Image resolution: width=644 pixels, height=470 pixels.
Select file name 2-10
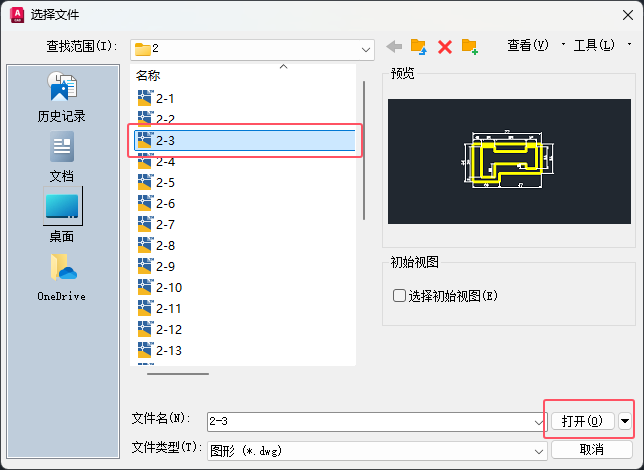tap(169, 287)
